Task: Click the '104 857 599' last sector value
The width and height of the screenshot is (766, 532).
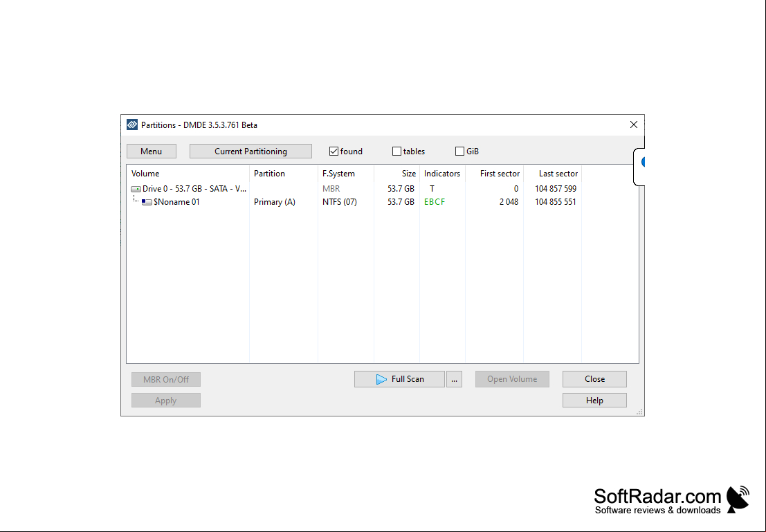Action: tap(556, 189)
